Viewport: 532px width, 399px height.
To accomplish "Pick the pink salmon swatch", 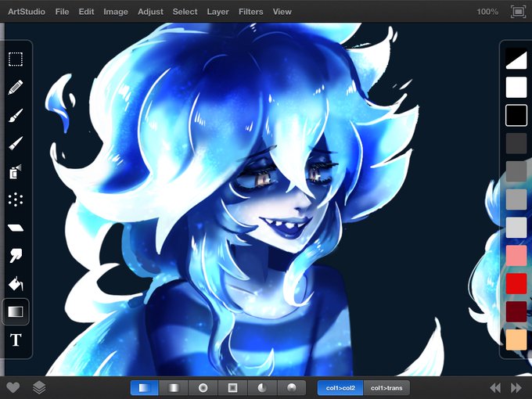I will point(516,256).
